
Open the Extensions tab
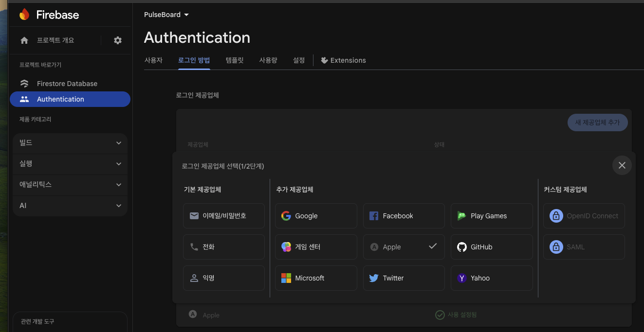[x=343, y=60]
